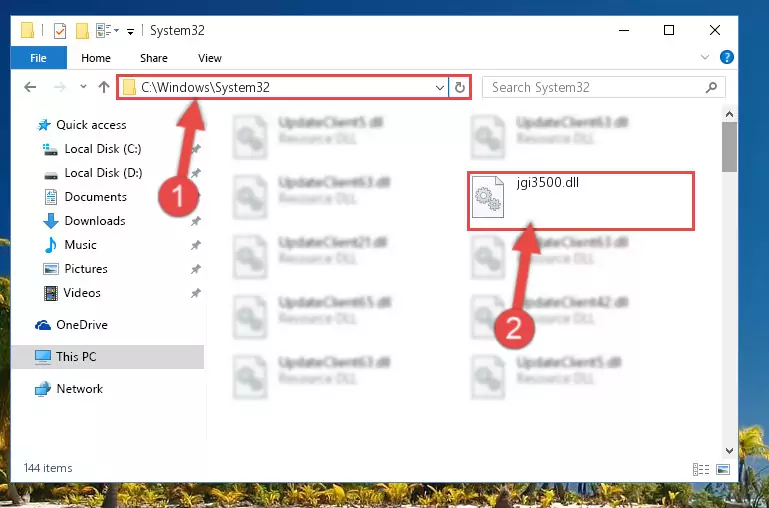Viewport: 769px width, 508px height.
Task: Open the Customize Quick Access Toolbar arrow
Action: coord(130,31)
